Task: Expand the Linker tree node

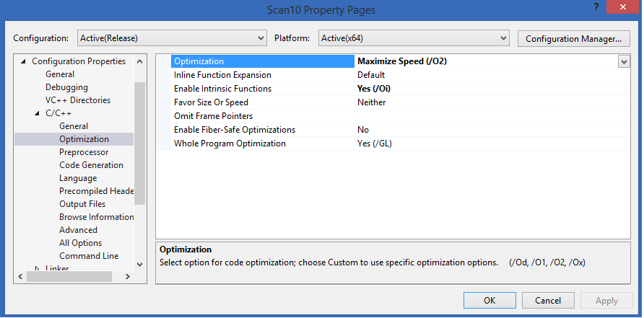Action: (38, 269)
